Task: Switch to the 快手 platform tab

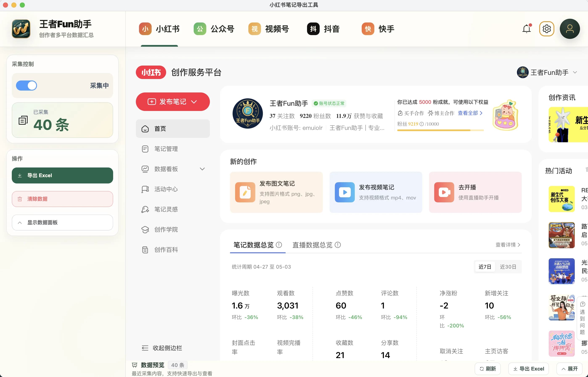Action: point(378,29)
